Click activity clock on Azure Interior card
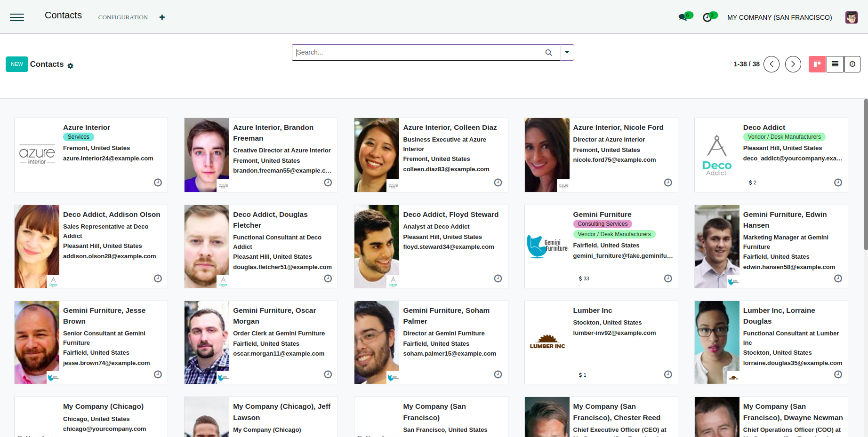The height and width of the screenshot is (437, 868). pos(158,183)
